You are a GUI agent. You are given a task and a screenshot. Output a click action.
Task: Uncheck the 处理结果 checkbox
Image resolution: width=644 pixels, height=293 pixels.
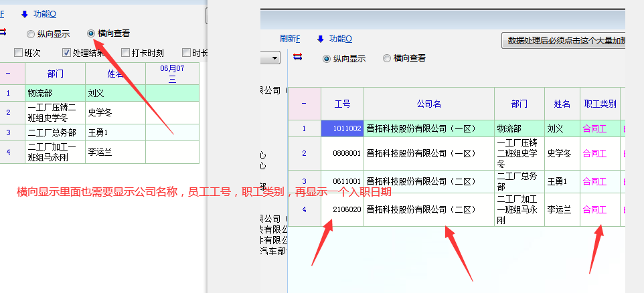click(x=67, y=53)
